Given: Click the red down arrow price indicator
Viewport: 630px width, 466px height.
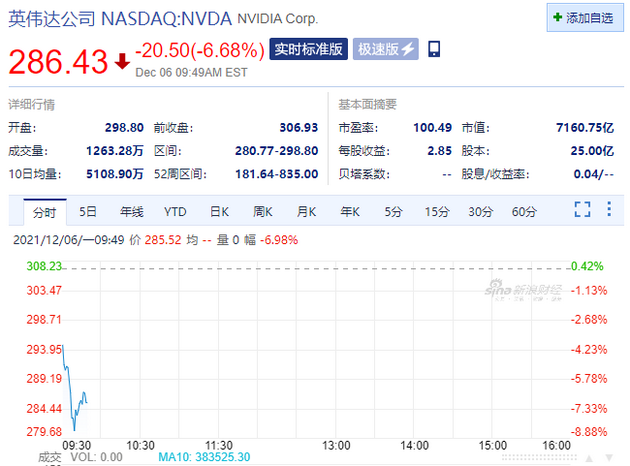Looking at the screenshot, I should [x=122, y=61].
